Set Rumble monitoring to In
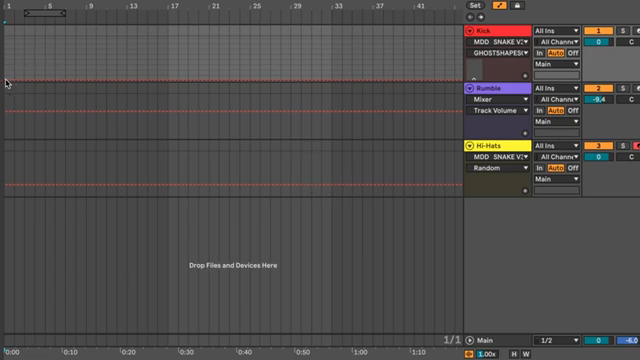This screenshot has width=640, height=360. pos(540,111)
